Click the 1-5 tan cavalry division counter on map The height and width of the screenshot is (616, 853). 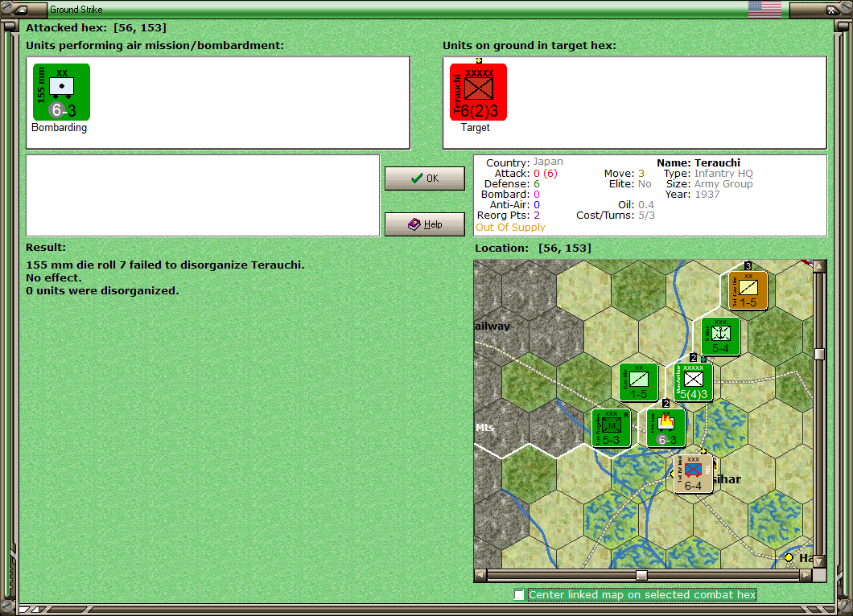coord(748,290)
